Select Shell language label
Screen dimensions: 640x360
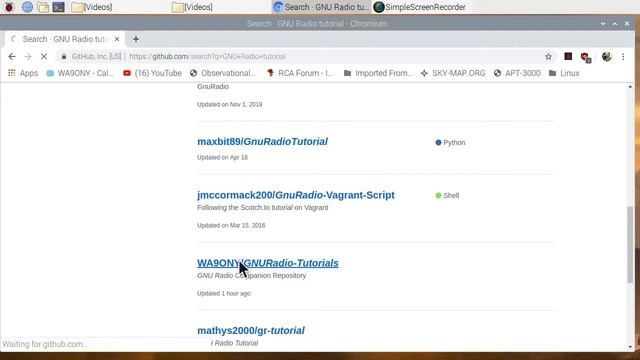coord(447,196)
